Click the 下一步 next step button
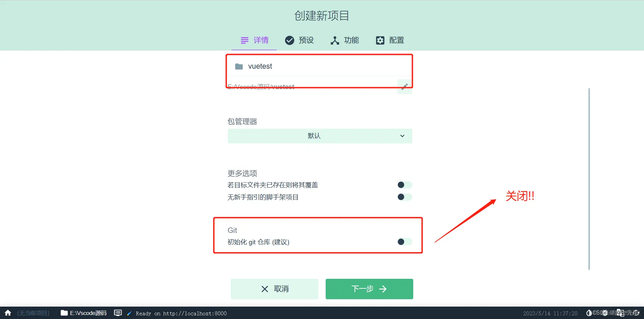 point(369,289)
